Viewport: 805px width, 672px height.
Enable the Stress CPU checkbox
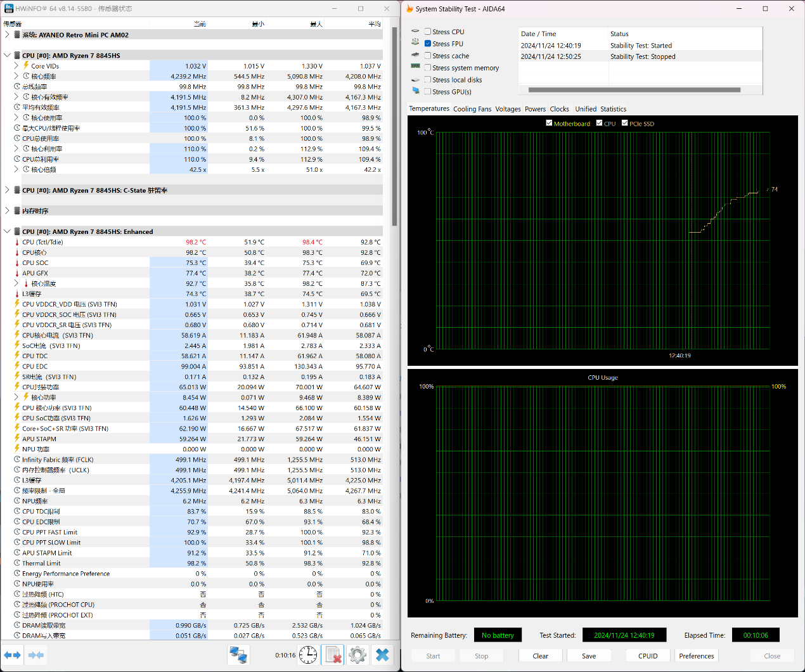[428, 32]
